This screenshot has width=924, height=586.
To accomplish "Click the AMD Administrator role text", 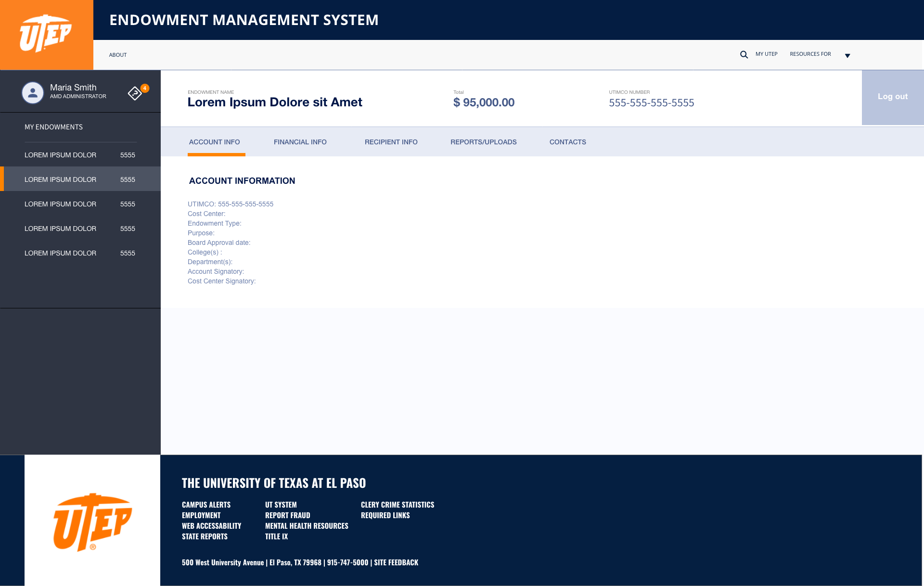I will (78, 97).
